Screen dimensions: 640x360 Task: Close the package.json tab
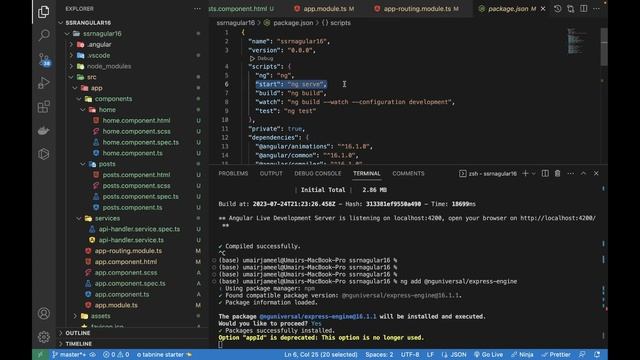point(543,9)
